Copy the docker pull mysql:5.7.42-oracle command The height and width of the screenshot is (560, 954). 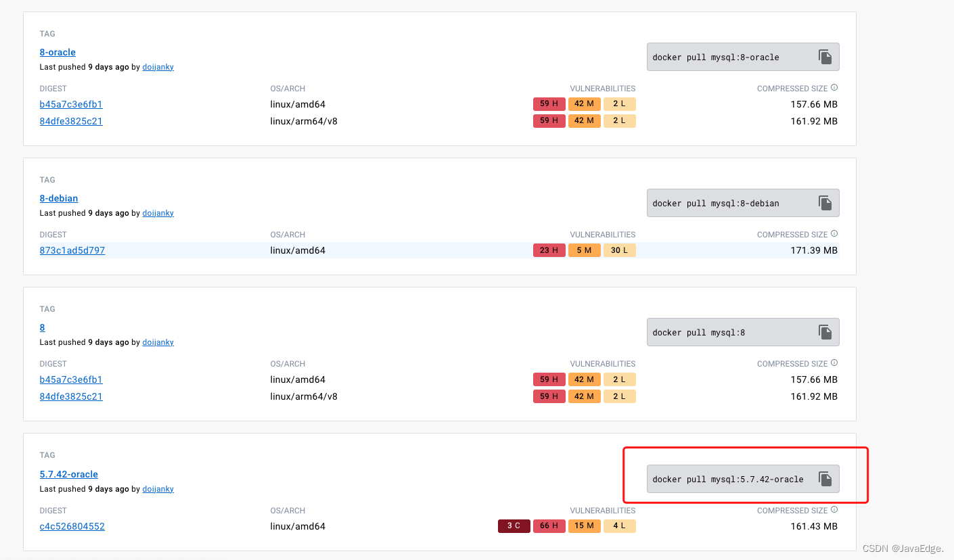(825, 479)
